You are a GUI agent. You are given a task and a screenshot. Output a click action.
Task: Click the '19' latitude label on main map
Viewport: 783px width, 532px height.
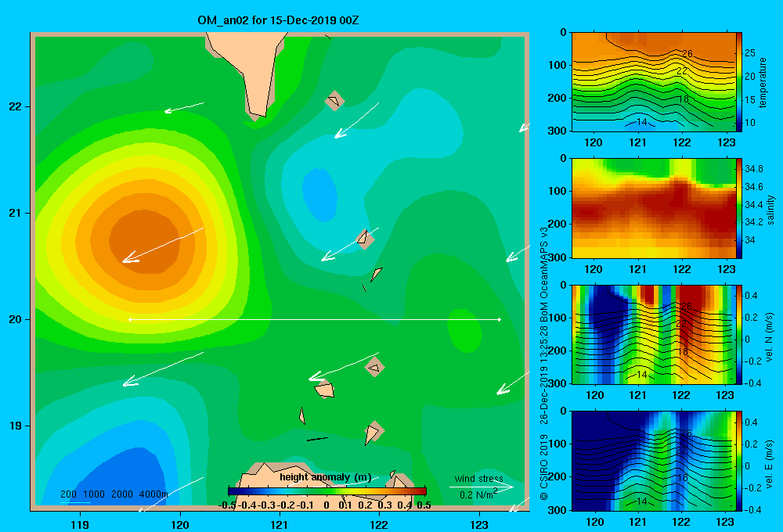click(x=16, y=426)
